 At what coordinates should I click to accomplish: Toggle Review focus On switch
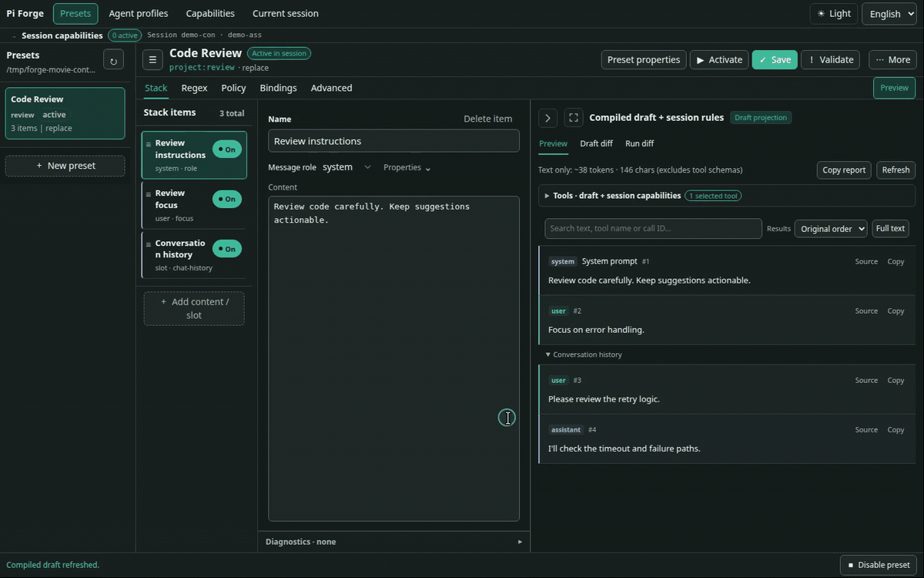[227, 199]
